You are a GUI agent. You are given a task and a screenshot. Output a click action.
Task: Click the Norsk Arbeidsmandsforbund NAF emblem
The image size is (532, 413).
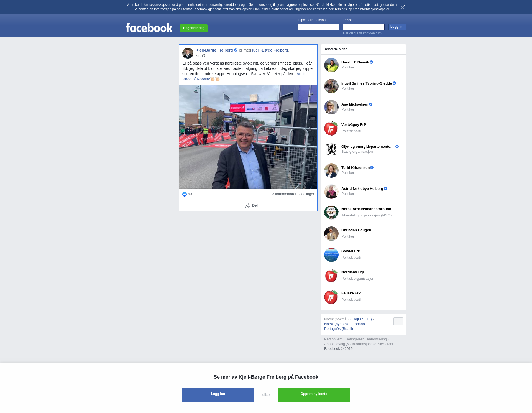tap(331, 213)
